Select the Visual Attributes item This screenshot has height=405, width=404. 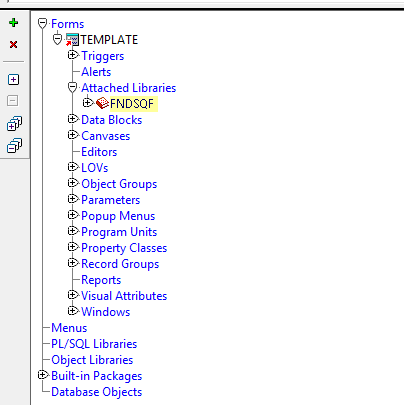tap(124, 296)
